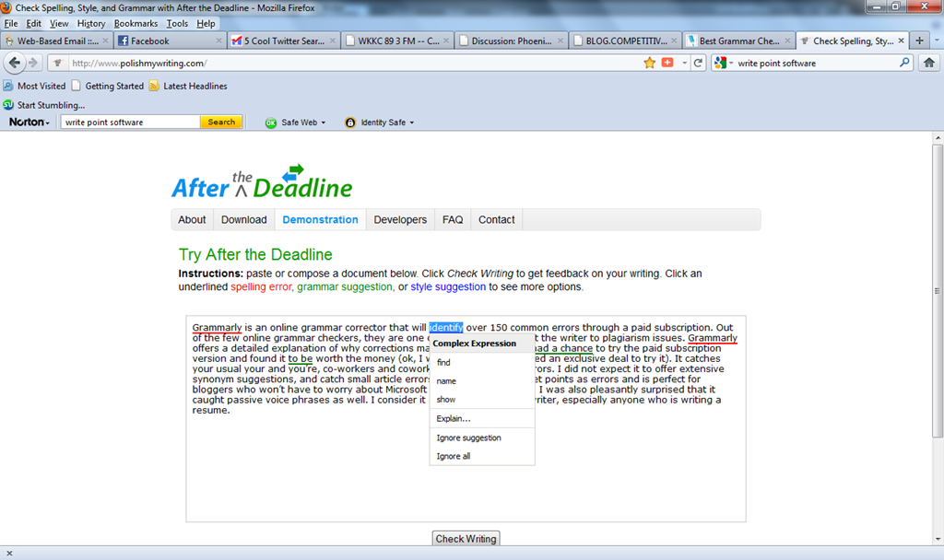Open the Norton dropdown menu
This screenshot has width=944, height=560.
click(29, 122)
